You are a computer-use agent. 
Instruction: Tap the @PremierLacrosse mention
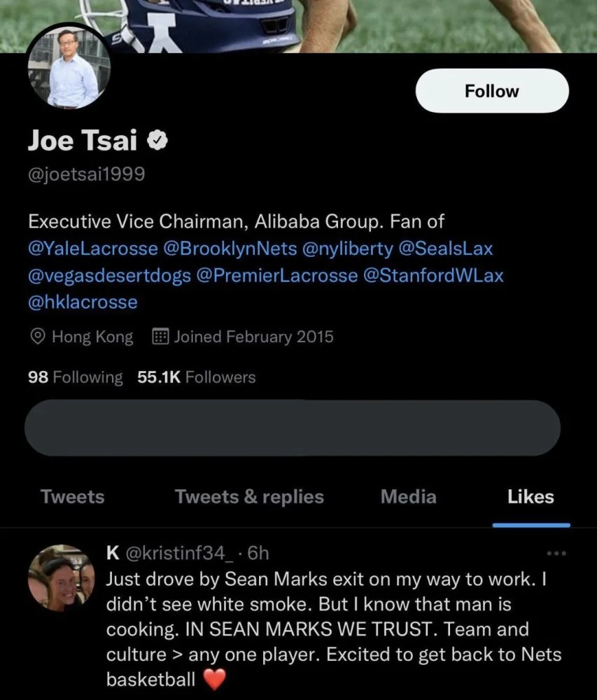coord(277,275)
